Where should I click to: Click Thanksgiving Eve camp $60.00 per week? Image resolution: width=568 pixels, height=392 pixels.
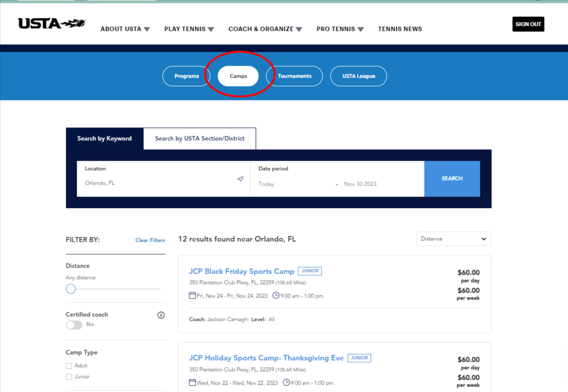[468, 381]
